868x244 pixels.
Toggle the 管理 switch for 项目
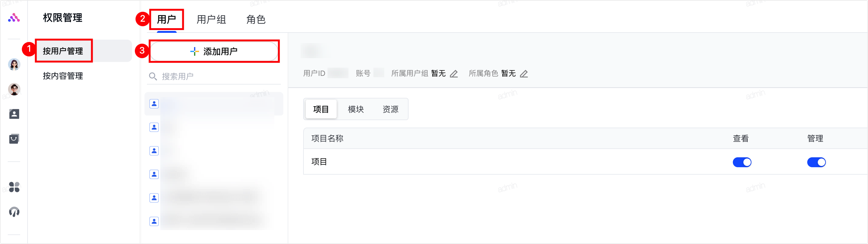click(817, 162)
